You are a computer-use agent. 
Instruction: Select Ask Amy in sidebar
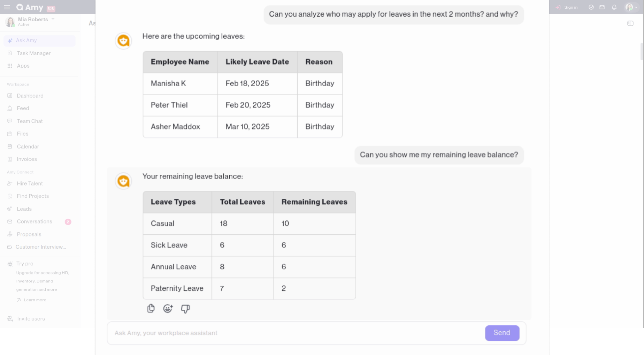point(26,40)
